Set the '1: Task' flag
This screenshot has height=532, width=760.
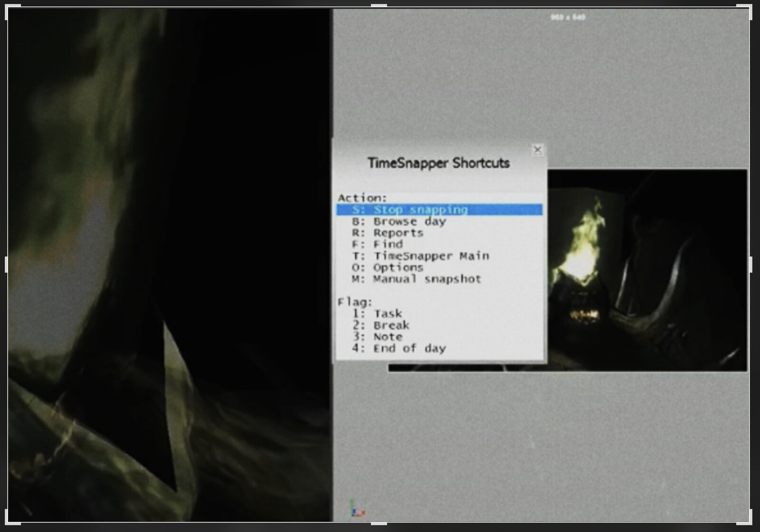pyautogui.click(x=377, y=313)
